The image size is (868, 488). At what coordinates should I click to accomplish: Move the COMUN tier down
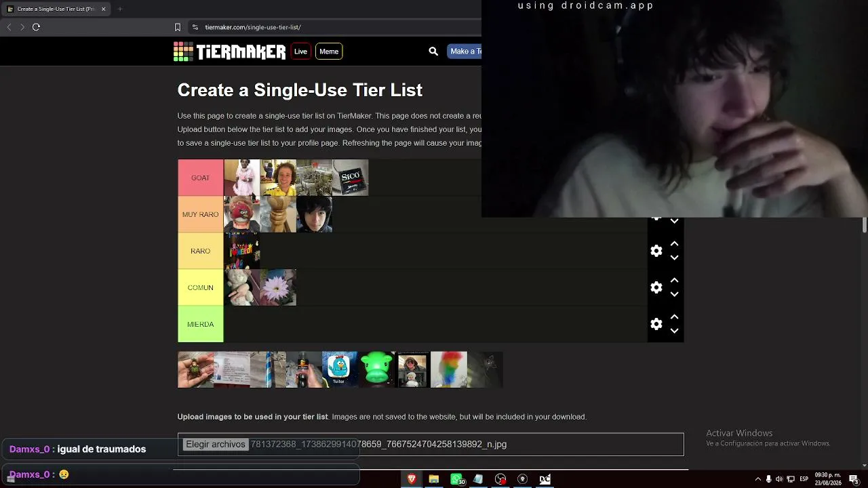[x=674, y=294]
